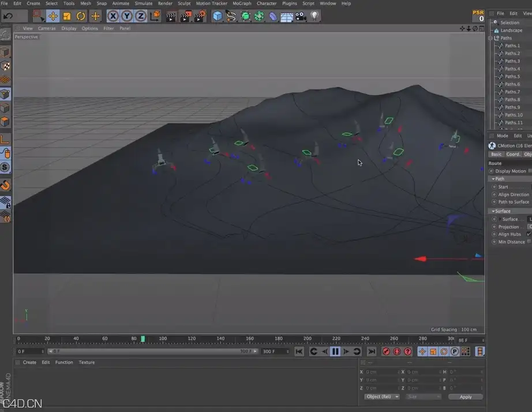Toggle the Z axis lock
This screenshot has height=412, width=532.
point(140,16)
